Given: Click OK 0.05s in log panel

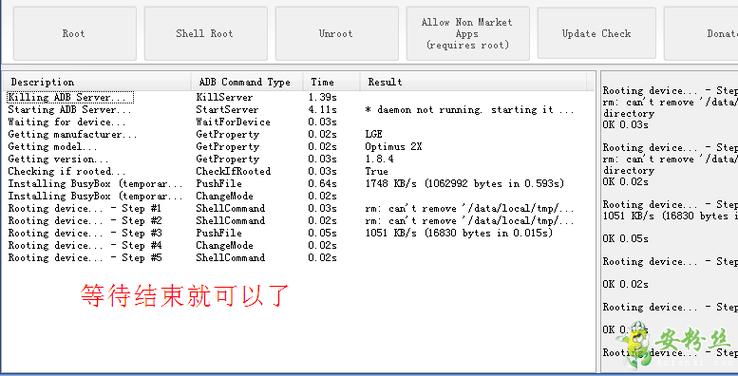Looking at the screenshot, I should pyautogui.click(x=625, y=239).
